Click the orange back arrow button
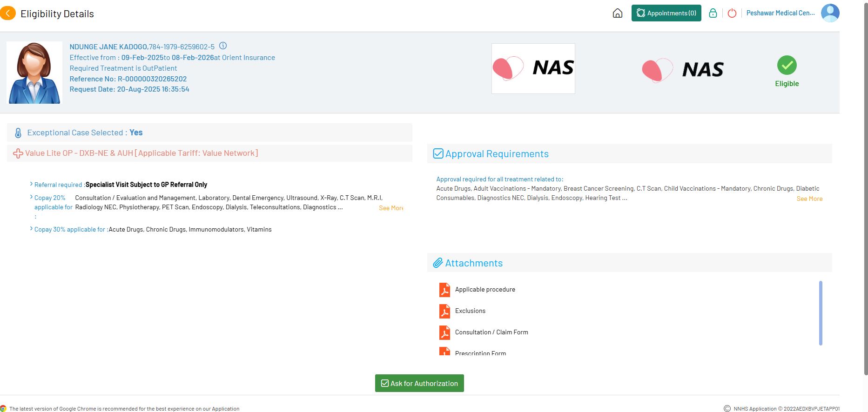Image resolution: width=868 pixels, height=412 pixels. coord(8,13)
